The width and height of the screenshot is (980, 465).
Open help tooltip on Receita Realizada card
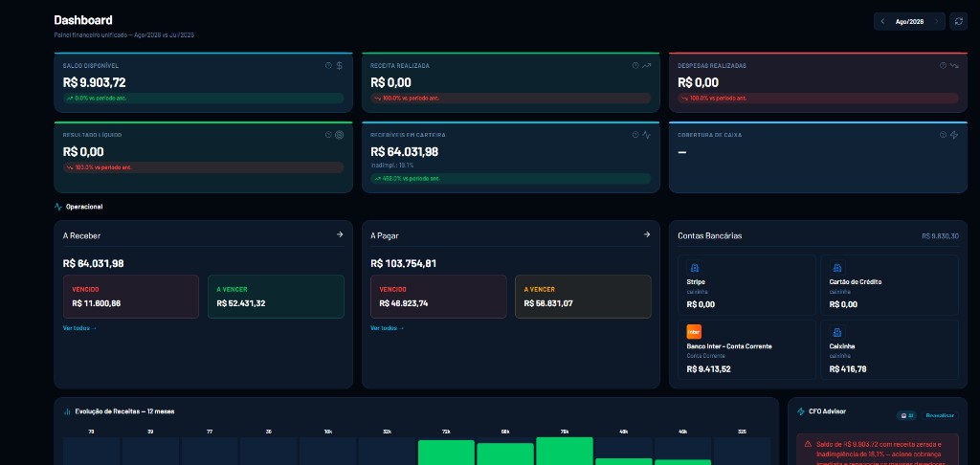pyautogui.click(x=635, y=65)
